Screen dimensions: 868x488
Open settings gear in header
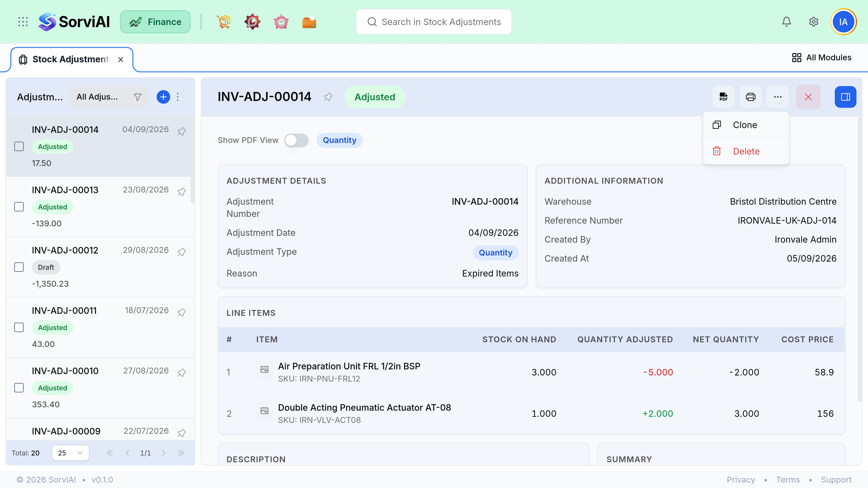point(814,22)
